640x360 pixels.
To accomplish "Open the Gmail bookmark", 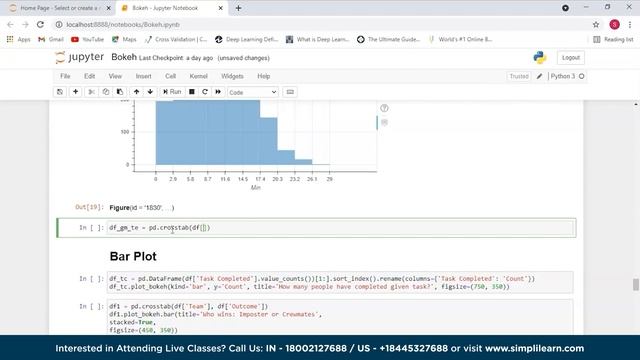I will pos(51,39).
